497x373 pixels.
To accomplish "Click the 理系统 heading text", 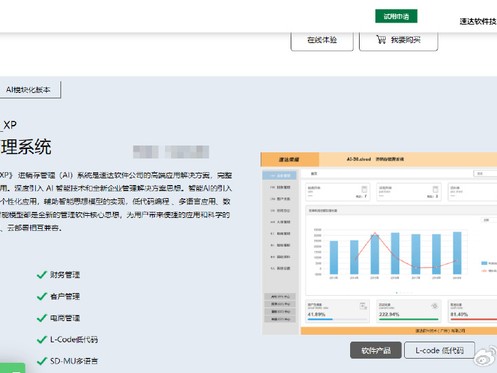I will (26, 147).
